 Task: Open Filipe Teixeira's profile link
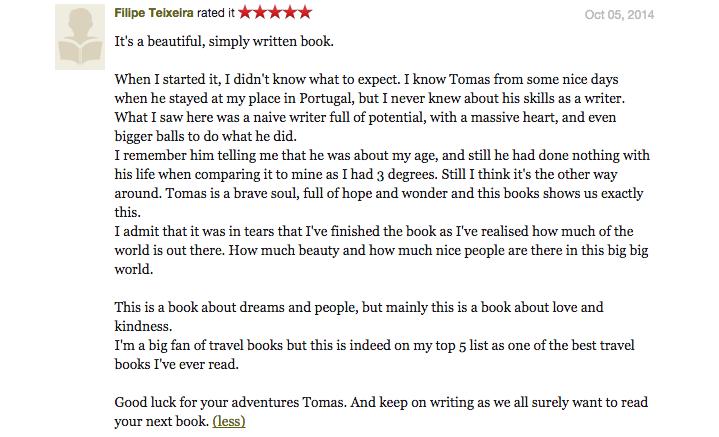(154, 13)
